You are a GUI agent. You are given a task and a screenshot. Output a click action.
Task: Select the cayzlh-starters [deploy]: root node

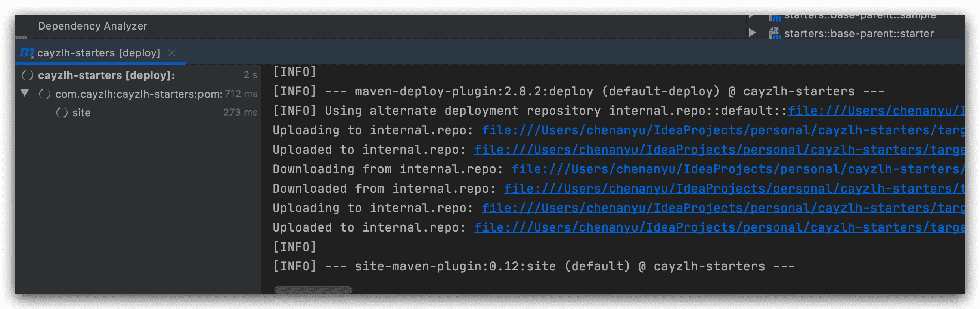pyautogui.click(x=106, y=76)
